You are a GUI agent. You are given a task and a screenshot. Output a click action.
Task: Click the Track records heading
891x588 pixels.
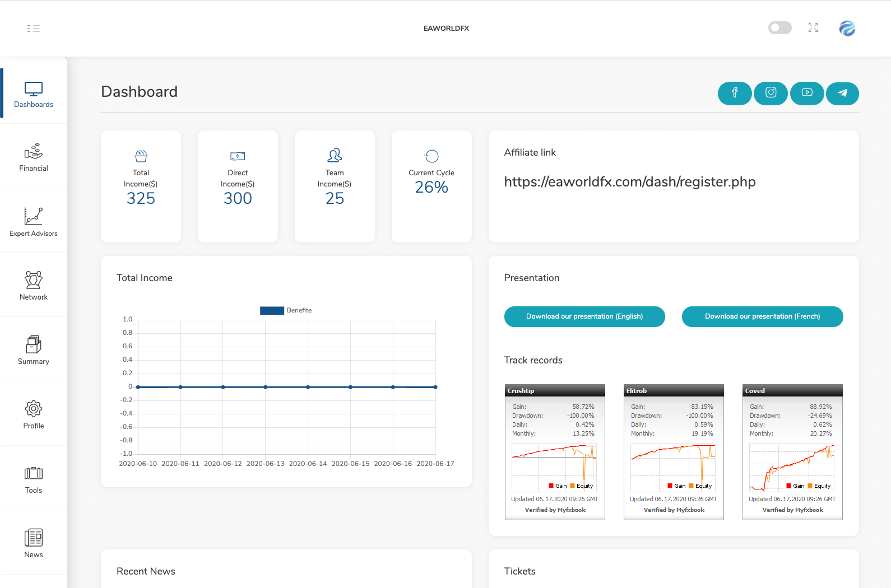(533, 360)
